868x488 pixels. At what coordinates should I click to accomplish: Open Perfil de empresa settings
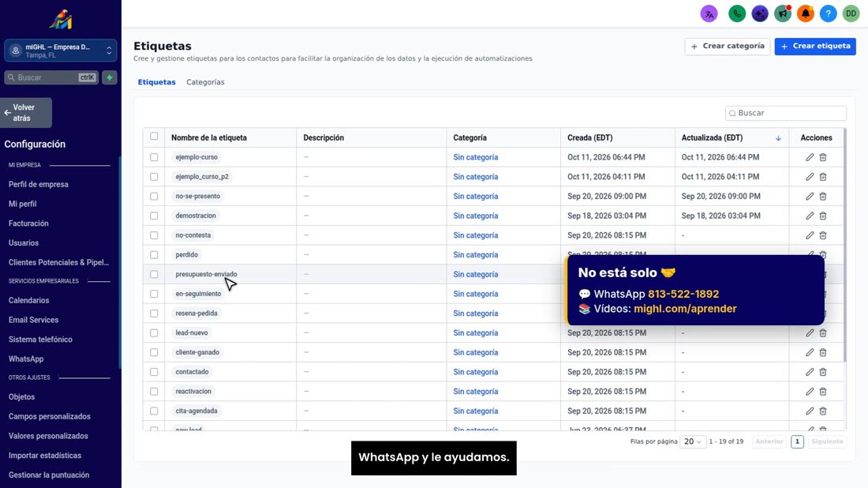(x=38, y=185)
